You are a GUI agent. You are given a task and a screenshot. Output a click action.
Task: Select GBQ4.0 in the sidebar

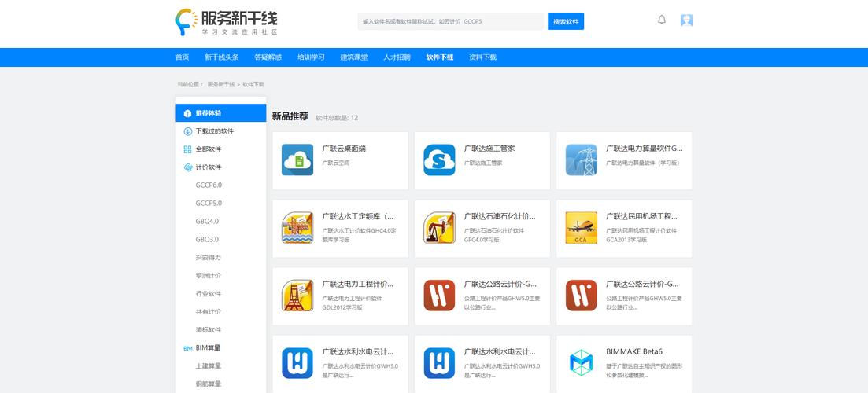click(207, 221)
